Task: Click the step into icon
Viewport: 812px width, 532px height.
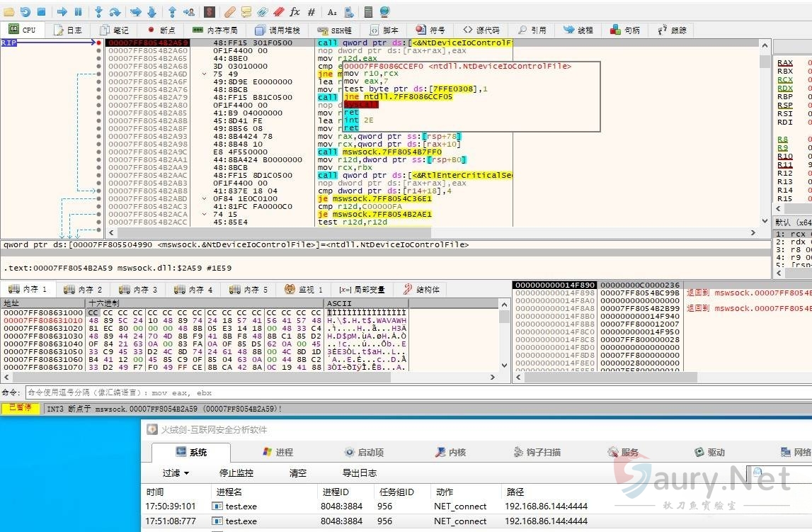Action: tap(98, 12)
